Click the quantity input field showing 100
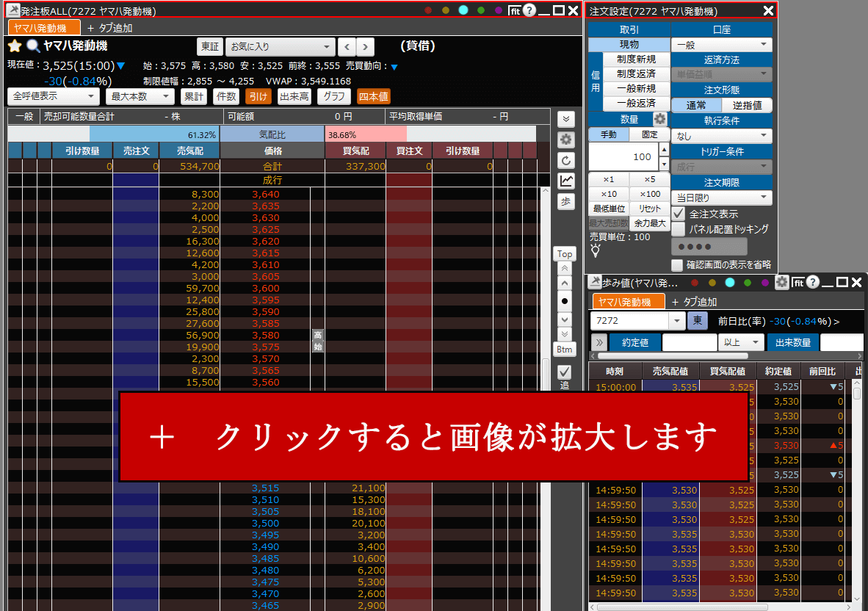The height and width of the screenshot is (611, 868). point(623,156)
